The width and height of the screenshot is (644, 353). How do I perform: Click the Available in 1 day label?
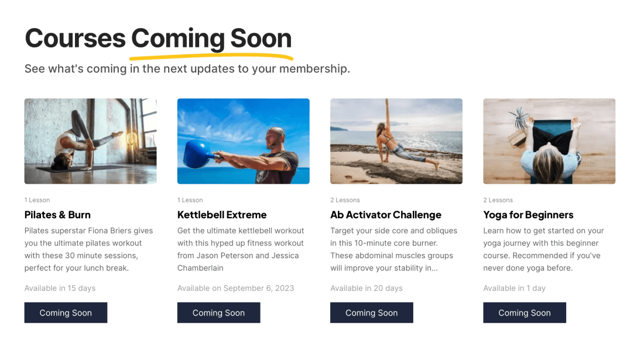(x=514, y=288)
